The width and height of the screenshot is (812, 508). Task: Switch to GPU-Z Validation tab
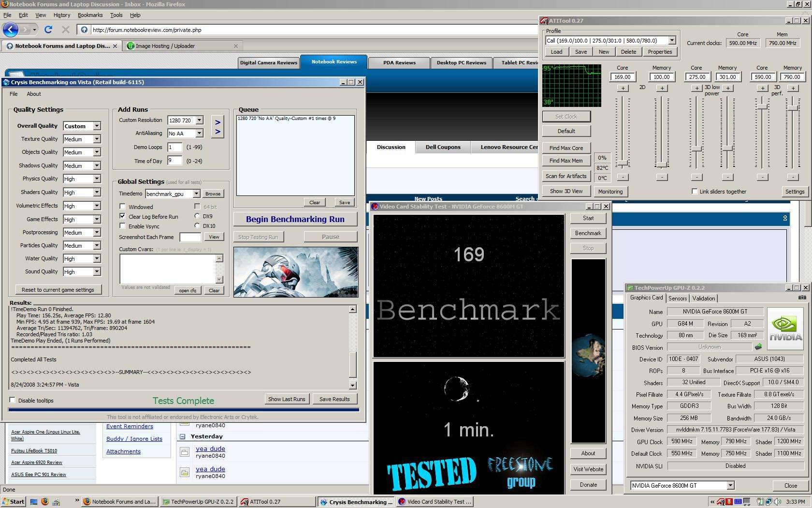[703, 299]
